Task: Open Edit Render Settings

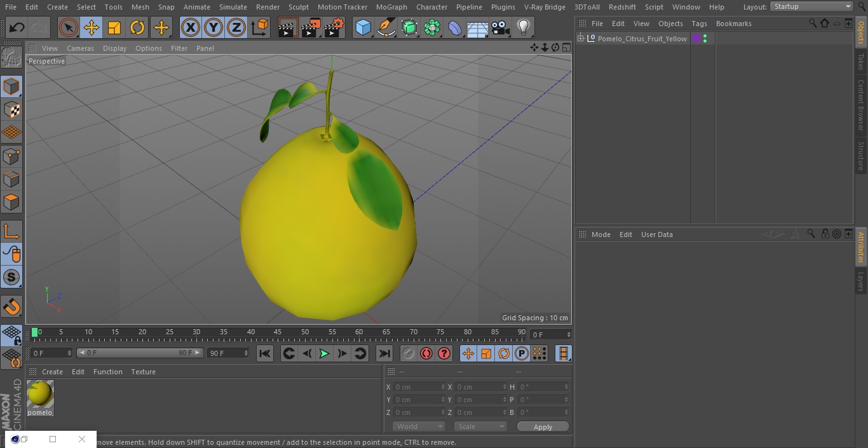Action: pyautogui.click(x=334, y=28)
